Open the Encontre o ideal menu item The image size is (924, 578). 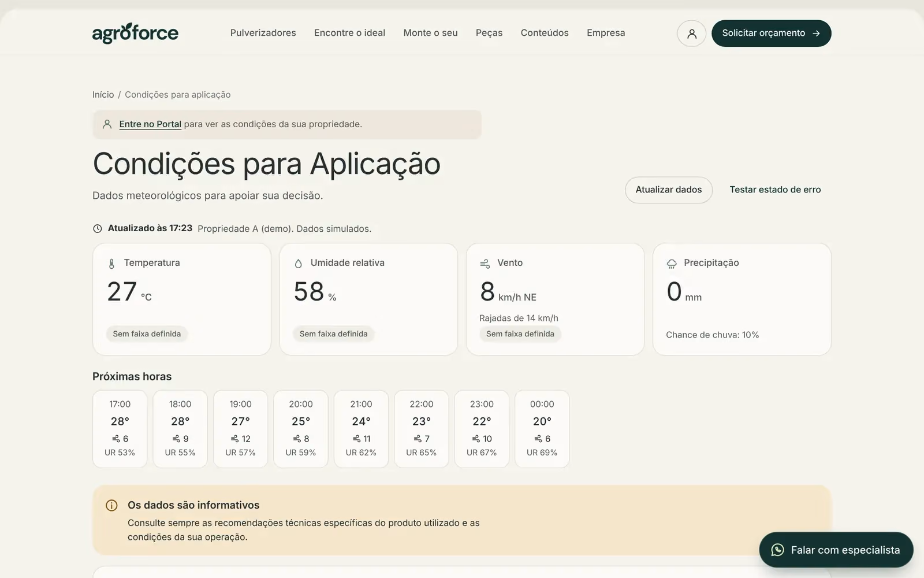point(349,33)
